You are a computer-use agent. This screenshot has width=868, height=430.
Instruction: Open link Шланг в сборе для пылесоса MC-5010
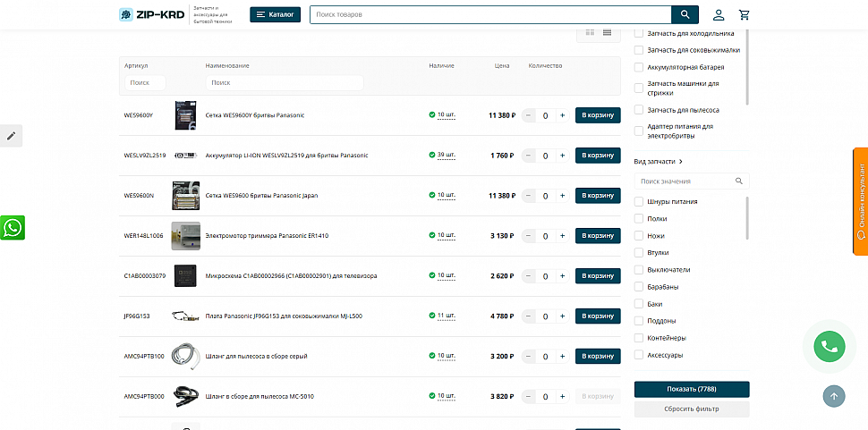pos(260,396)
